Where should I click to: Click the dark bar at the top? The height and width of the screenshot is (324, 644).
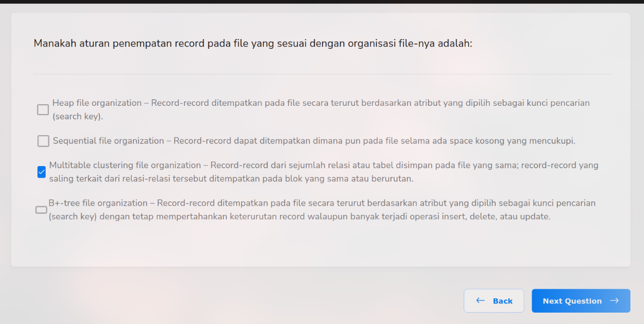[322, 2]
